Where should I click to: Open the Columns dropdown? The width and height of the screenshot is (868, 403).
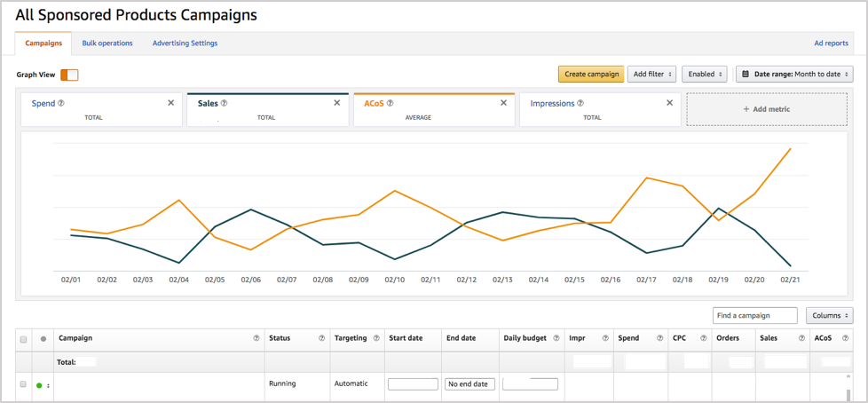point(829,315)
